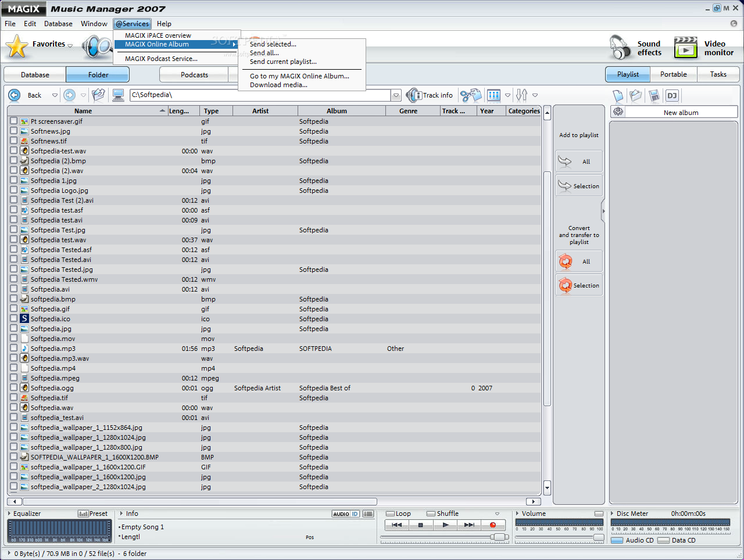
Task: Click the Back navigation arrow icon
Action: tap(15, 95)
